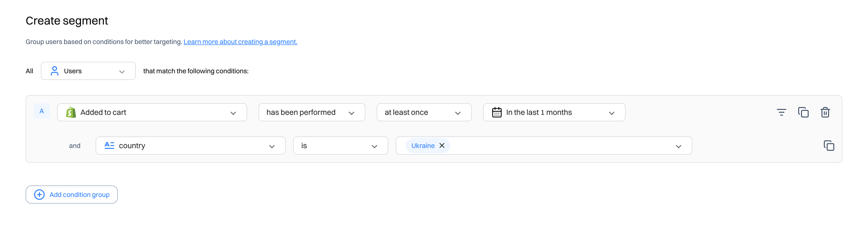Click the Add condition group button
The width and height of the screenshot is (868, 225).
tap(72, 195)
